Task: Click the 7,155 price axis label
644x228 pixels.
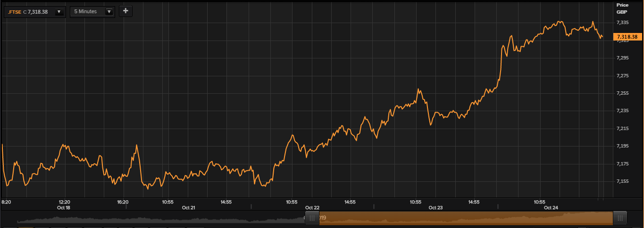Action: pos(623,181)
